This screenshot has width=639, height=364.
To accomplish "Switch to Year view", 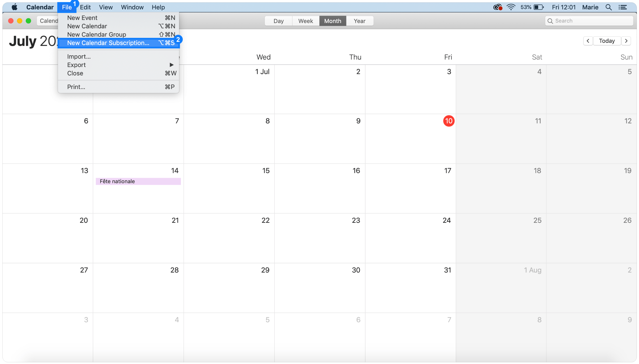I will coord(360,21).
